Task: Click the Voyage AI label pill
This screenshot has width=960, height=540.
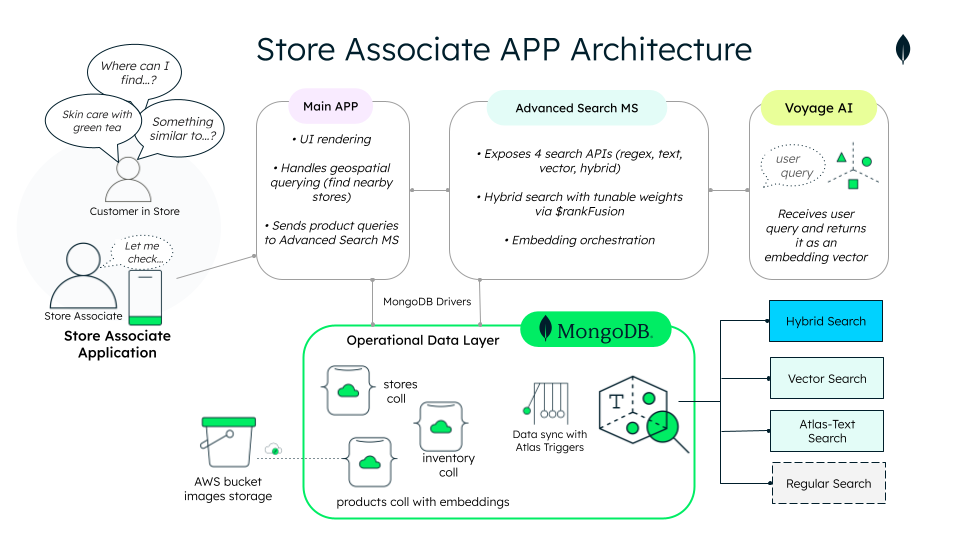Action: click(x=819, y=108)
